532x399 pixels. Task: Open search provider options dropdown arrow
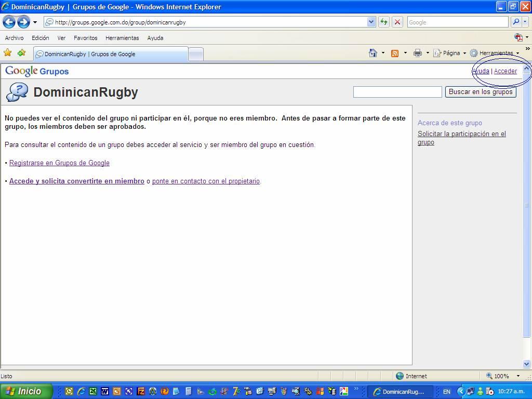[525, 22]
